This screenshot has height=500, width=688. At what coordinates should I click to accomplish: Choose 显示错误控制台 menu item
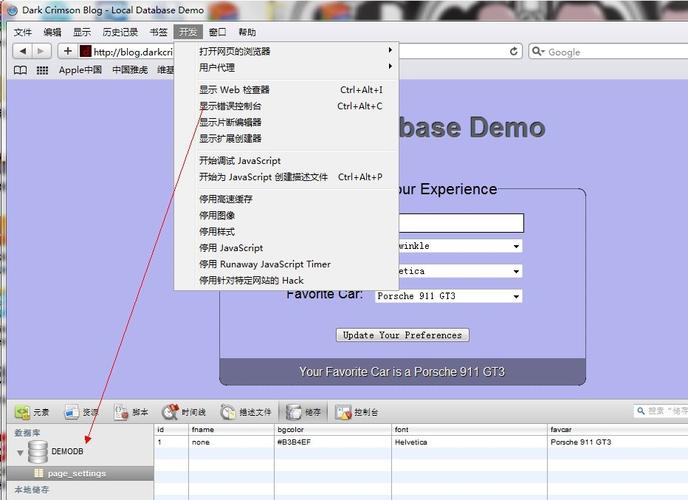point(287,106)
